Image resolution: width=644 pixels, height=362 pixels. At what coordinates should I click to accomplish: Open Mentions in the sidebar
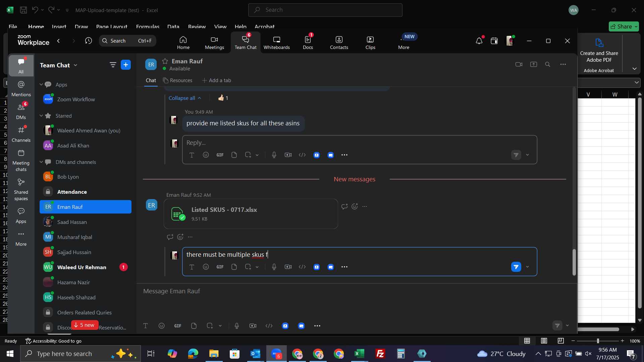(x=21, y=89)
